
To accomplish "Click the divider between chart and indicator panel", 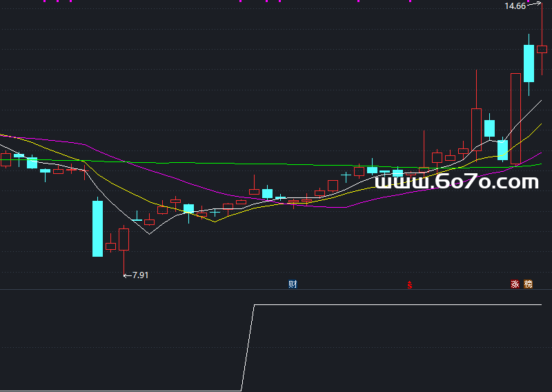I will point(276,291).
